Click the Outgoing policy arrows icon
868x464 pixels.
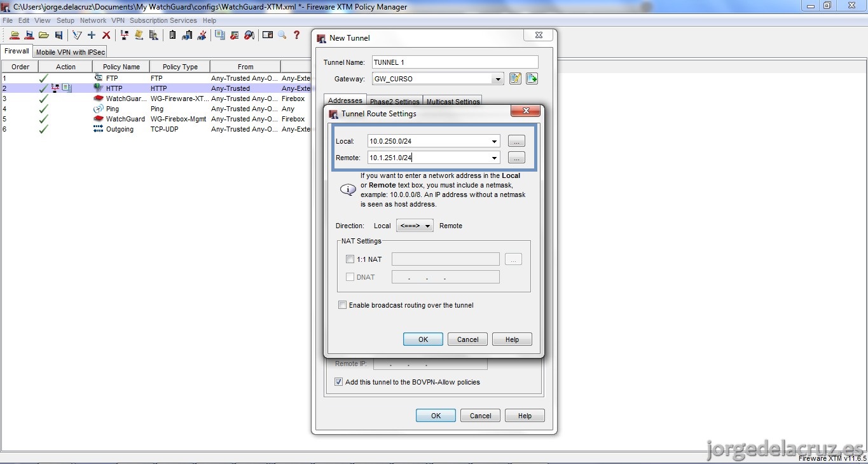click(98, 129)
